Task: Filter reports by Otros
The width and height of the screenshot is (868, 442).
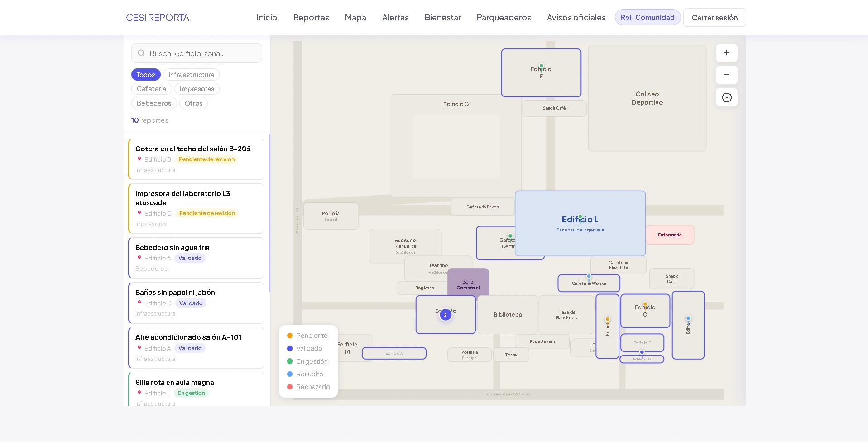Action: [x=193, y=103]
